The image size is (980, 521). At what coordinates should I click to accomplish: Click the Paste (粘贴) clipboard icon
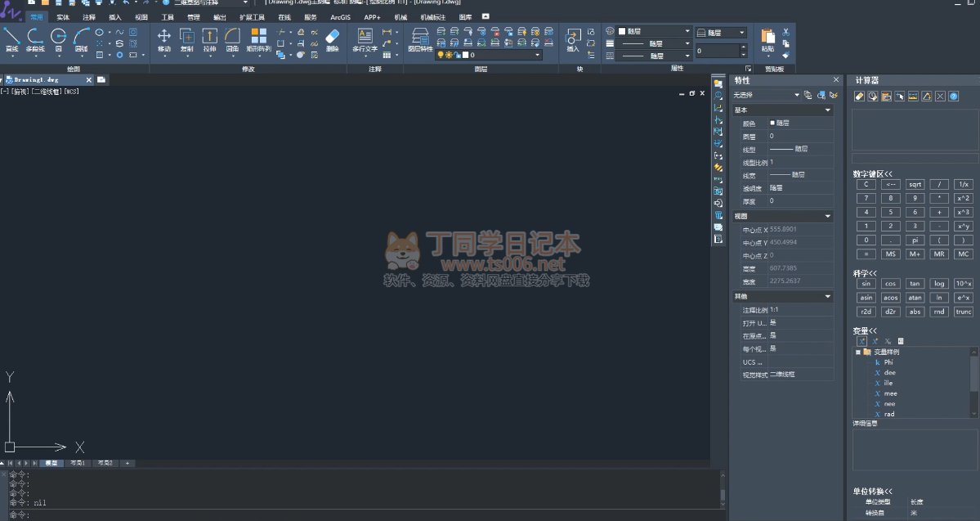(767, 39)
